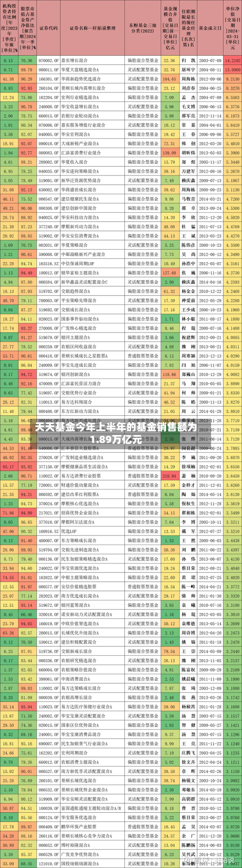This screenshot has height=868, width=242.
Task: Click fund name 华安逆向策略混合A
Action: 80,172
